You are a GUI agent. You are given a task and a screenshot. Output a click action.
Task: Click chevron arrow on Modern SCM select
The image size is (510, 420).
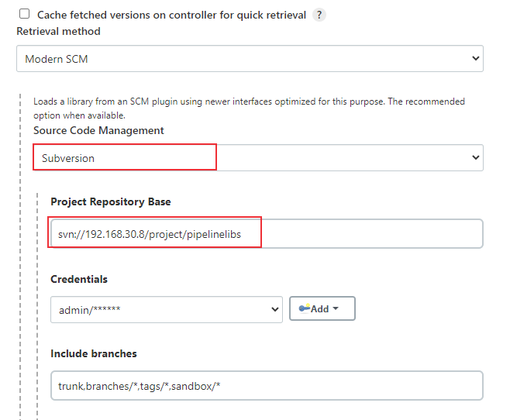[476, 59]
